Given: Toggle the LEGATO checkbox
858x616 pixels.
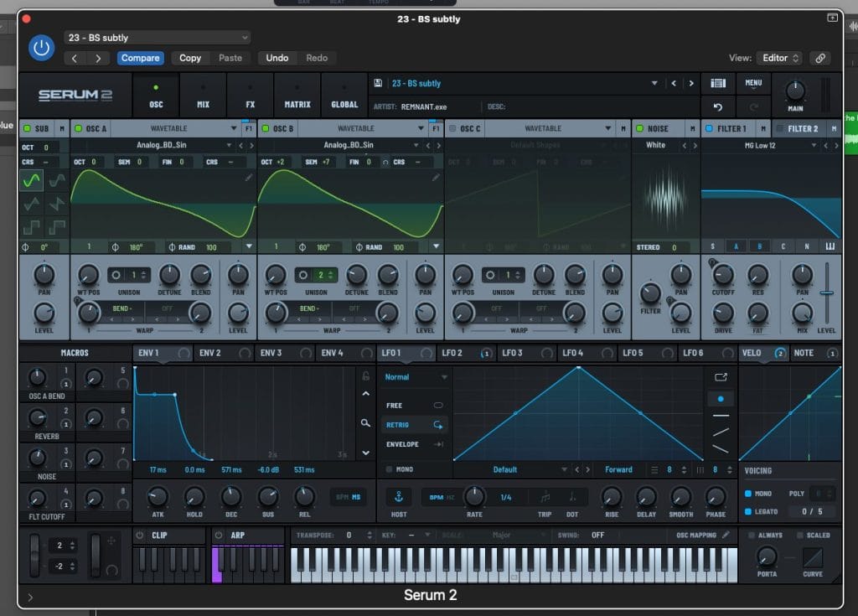Looking at the screenshot, I should point(748,511).
